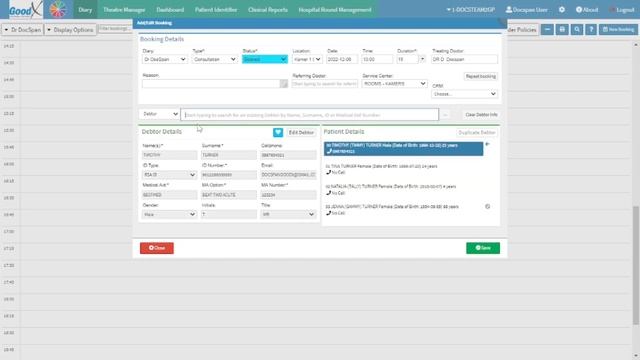Image resolution: width=640 pixels, height=360 pixels.
Task: Open the Debtor search type dropdown
Action: [x=159, y=114]
